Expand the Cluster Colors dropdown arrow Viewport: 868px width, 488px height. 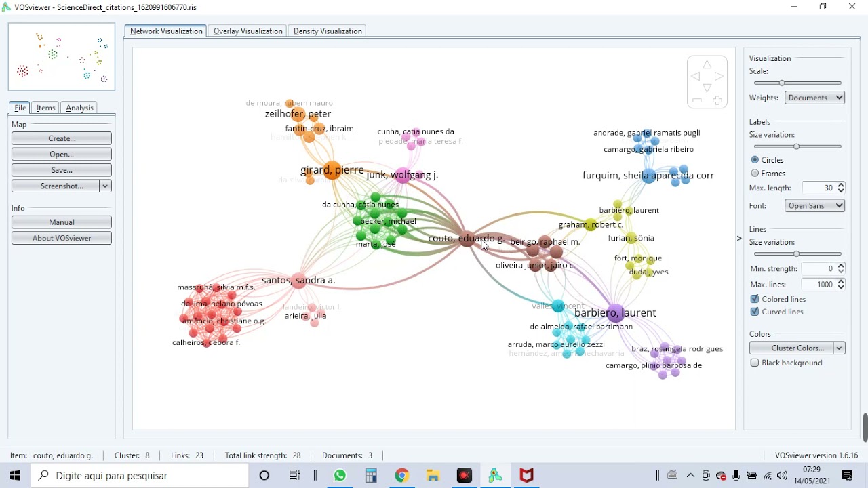pos(840,348)
